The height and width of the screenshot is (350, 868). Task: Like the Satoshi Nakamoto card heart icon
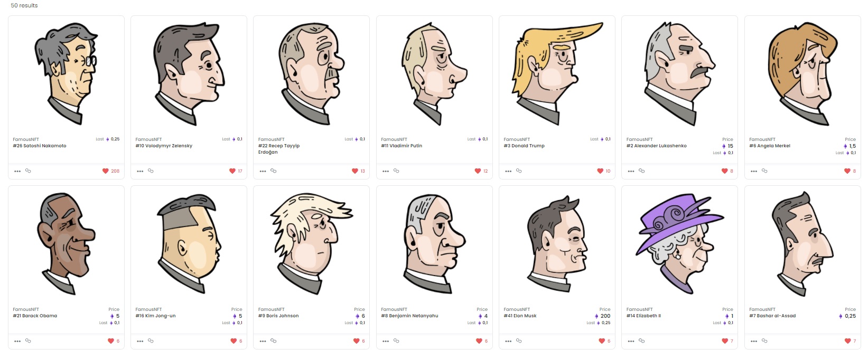(x=106, y=171)
